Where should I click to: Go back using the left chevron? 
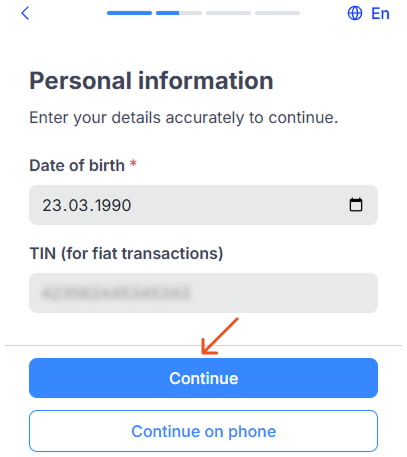click(x=25, y=14)
